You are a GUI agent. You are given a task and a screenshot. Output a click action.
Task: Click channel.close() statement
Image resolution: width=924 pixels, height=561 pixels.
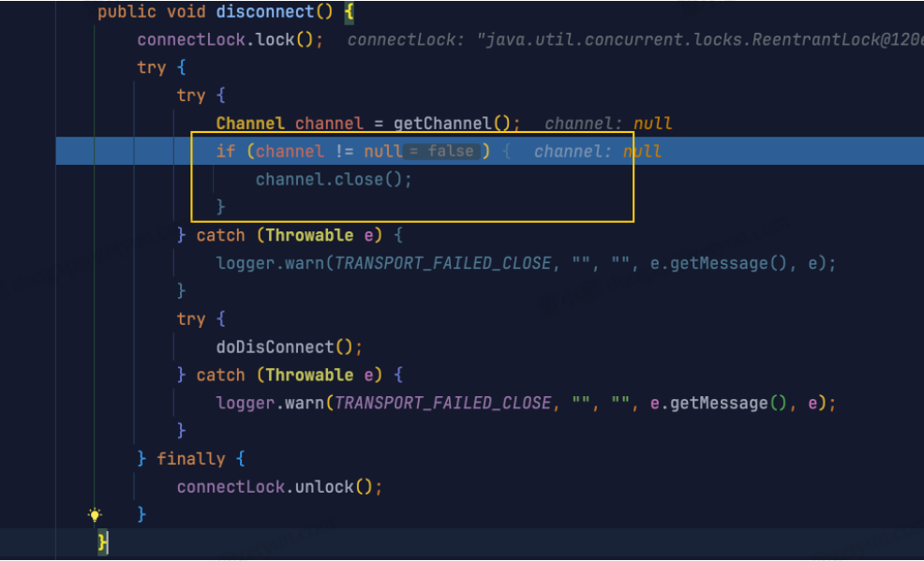[334, 180]
